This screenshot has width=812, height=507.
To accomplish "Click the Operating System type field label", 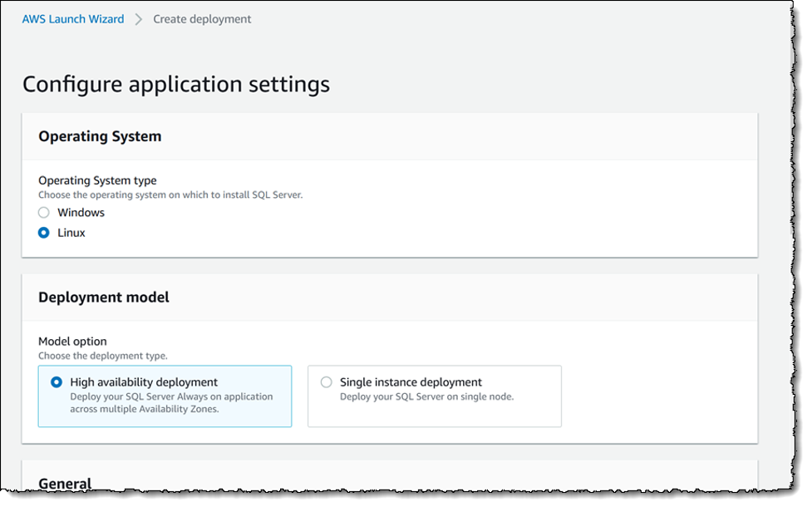I will pos(97,180).
